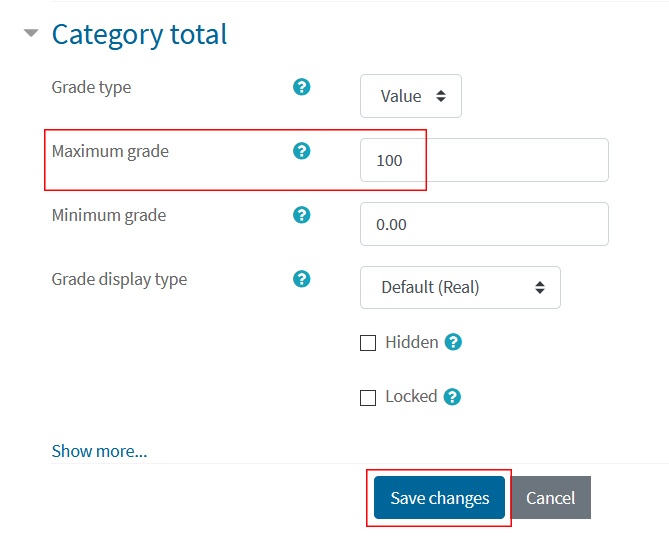Open the Grade type Value dropdown
Viewport: 669px width, 539px height.
[410, 96]
